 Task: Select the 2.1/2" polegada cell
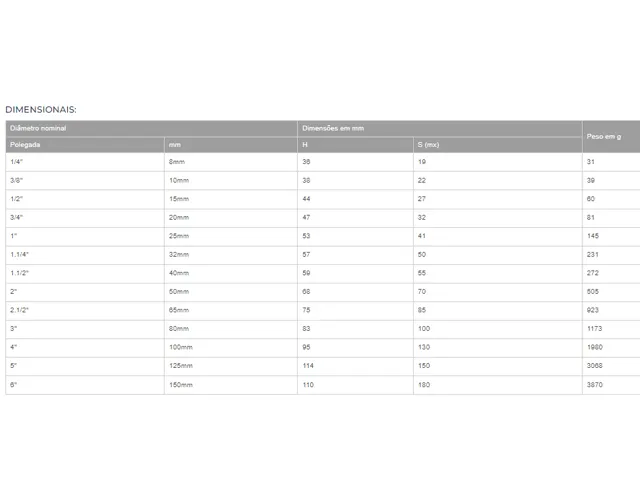pos(85,310)
